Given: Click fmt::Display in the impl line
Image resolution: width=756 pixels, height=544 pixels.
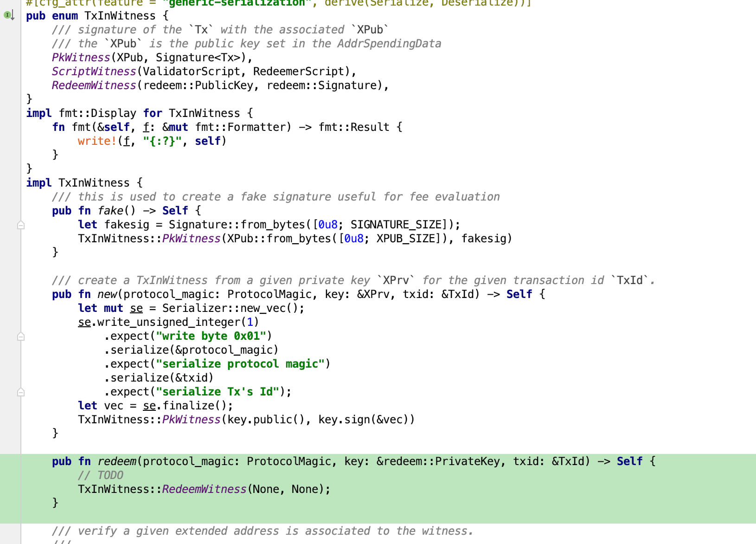Looking at the screenshot, I should click(x=97, y=113).
